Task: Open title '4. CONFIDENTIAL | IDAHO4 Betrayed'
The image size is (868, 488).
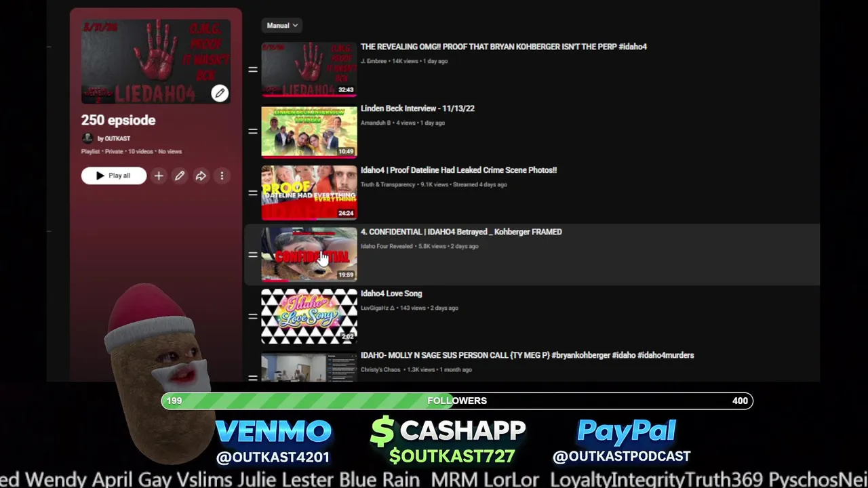Action: tap(461, 232)
